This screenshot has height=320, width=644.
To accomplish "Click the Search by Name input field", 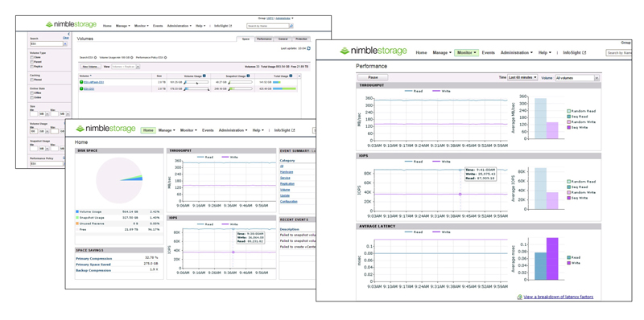I will (x=267, y=26).
